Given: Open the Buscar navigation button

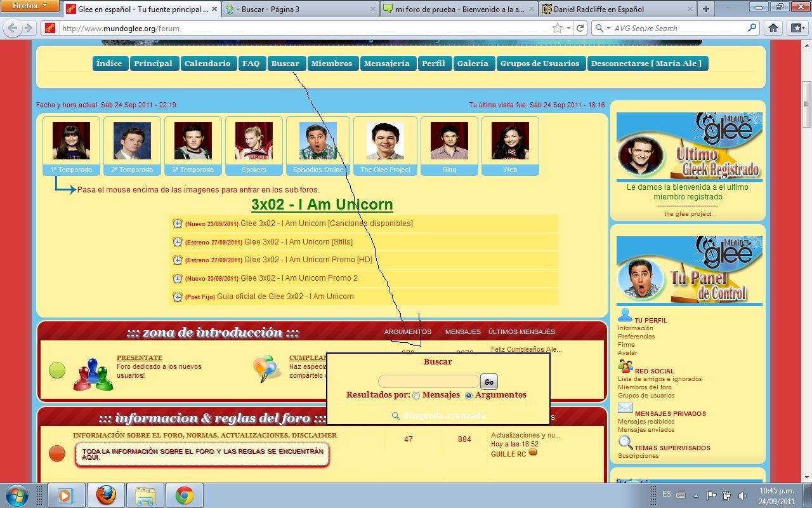Looking at the screenshot, I should (285, 63).
